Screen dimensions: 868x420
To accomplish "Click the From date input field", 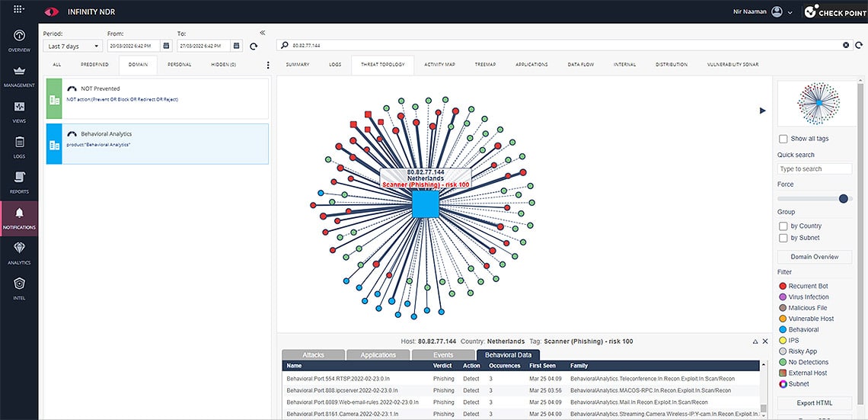I will pyautogui.click(x=134, y=46).
